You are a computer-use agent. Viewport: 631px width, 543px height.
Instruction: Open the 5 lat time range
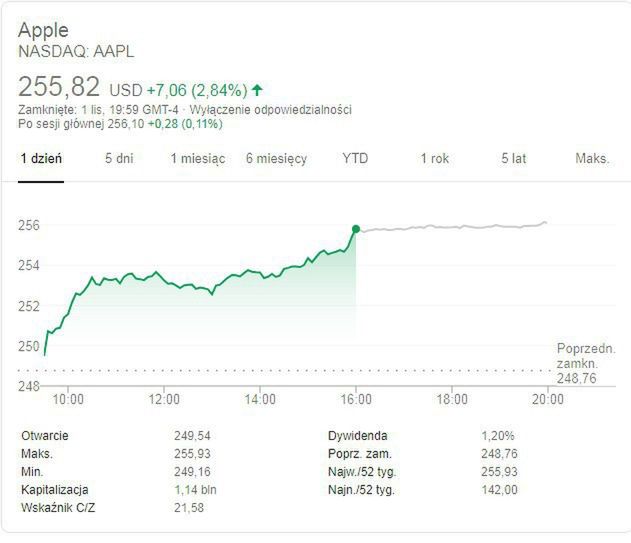tap(513, 159)
